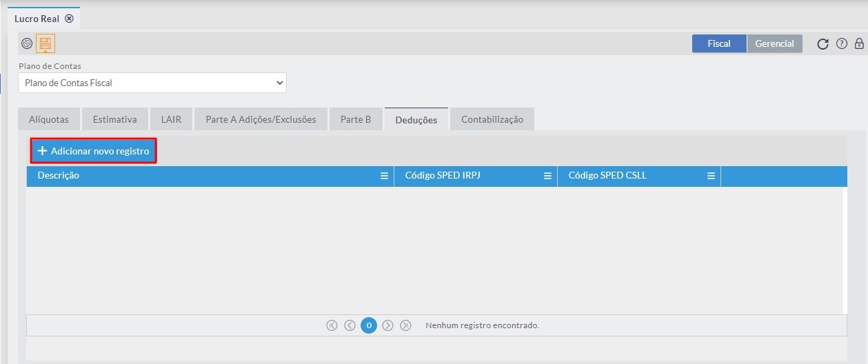Open the help question mark icon
868x364 pixels.
[x=841, y=43]
